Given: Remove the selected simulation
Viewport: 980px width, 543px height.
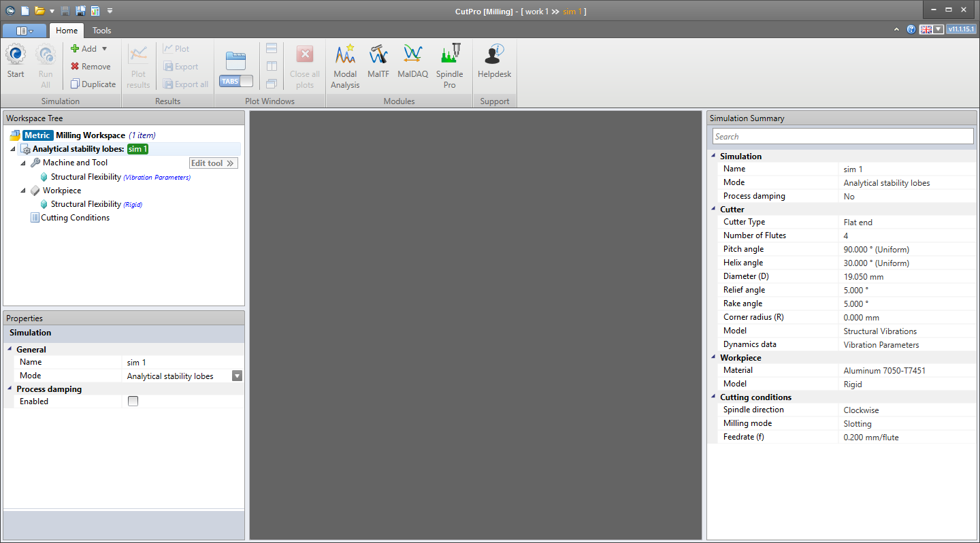Looking at the screenshot, I should point(91,67).
